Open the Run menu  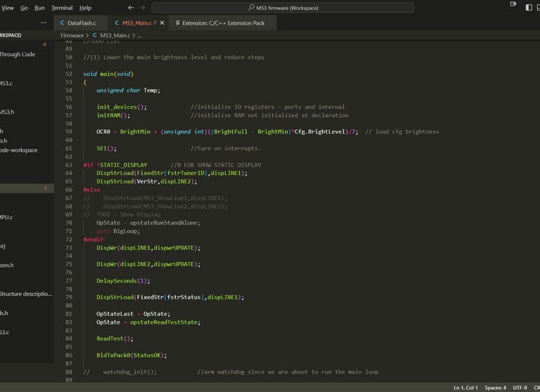pyautogui.click(x=39, y=8)
